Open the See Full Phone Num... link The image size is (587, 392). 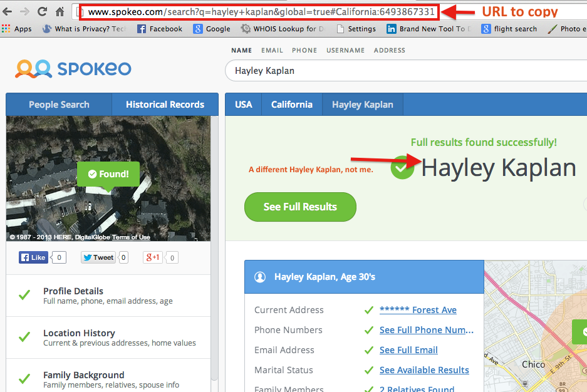(427, 330)
